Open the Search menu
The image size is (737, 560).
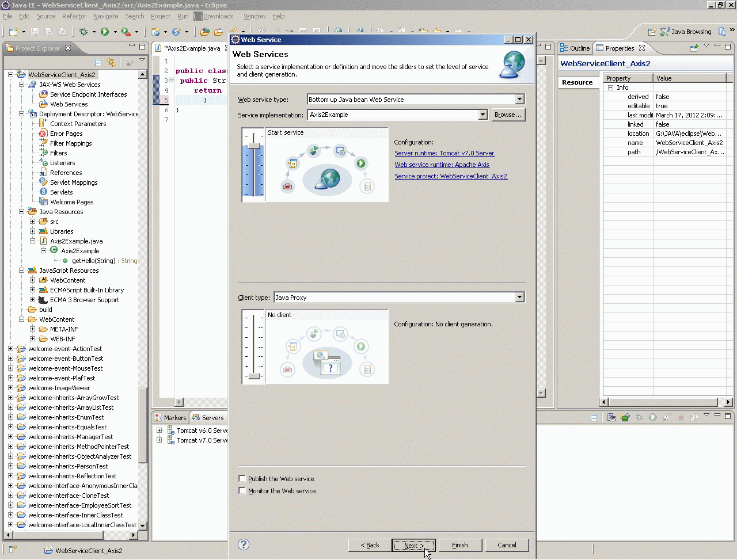coord(135,16)
